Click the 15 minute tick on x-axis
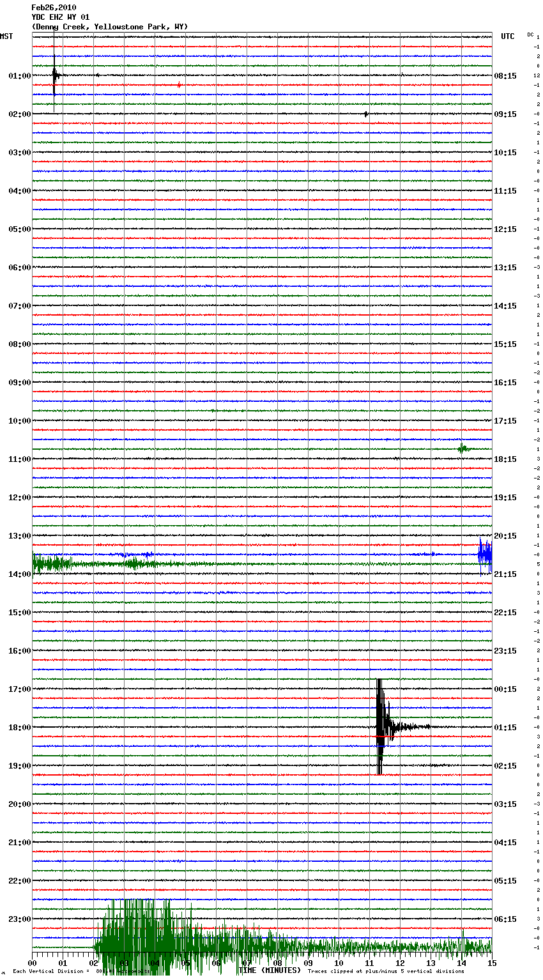 point(491,963)
